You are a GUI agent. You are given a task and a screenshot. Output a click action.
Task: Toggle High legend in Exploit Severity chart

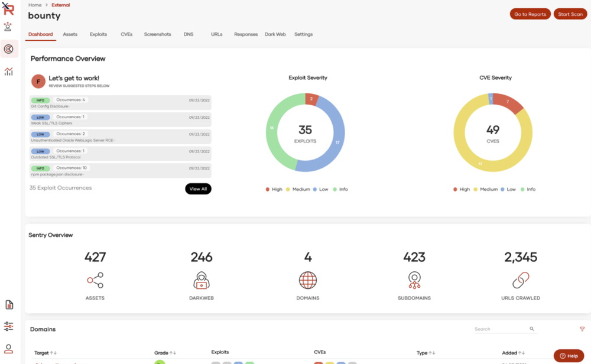coord(274,189)
